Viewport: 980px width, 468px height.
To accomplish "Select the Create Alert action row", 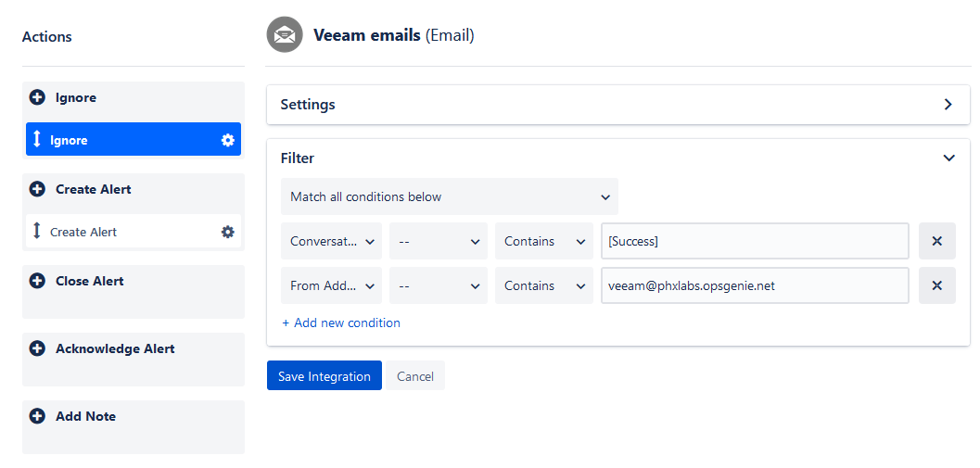I will pyautogui.click(x=134, y=232).
